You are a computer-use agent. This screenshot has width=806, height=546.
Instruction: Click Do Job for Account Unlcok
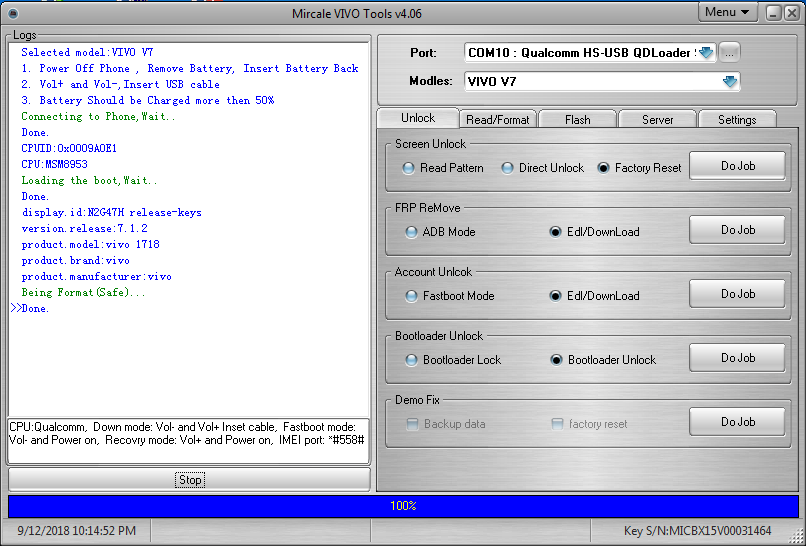tap(737, 294)
